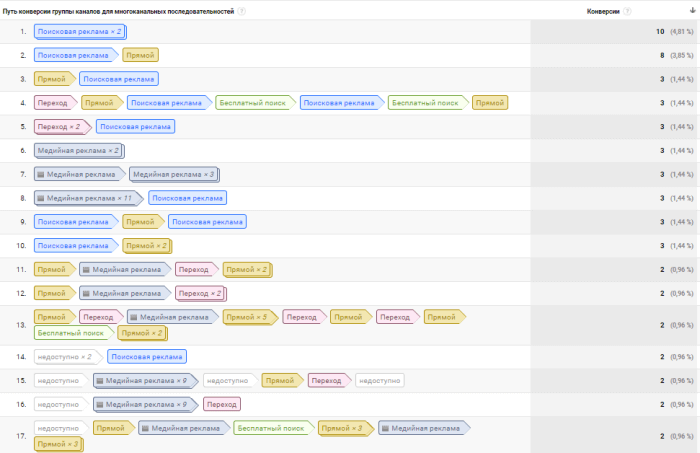
Task: Select Прямой × 2 chip in row 10
Action: point(147,246)
